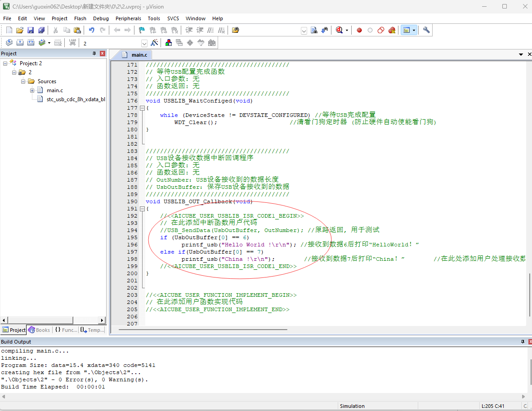Build target files

click(x=20, y=43)
